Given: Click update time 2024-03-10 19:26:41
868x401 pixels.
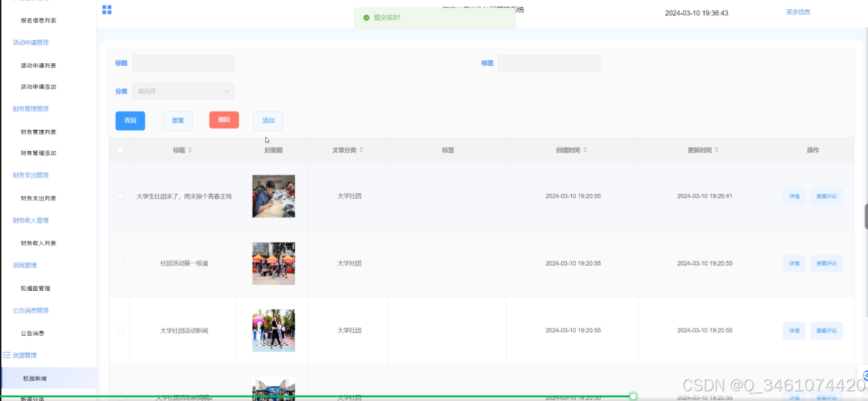Looking at the screenshot, I should [705, 196].
